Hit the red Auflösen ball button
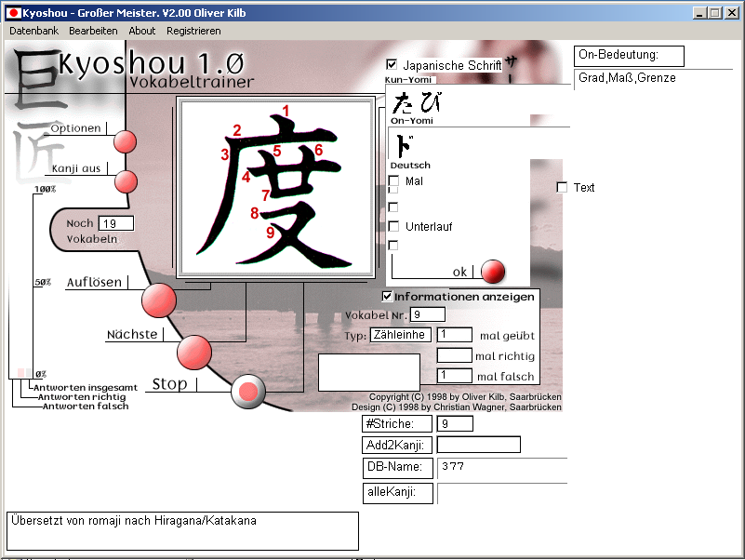 [x=158, y=300]
